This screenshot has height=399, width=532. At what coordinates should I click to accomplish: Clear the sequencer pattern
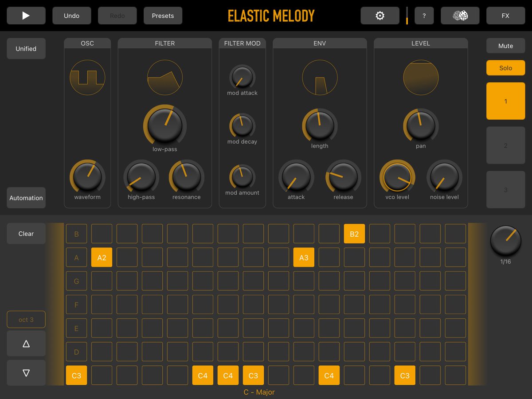click(26, 233)
